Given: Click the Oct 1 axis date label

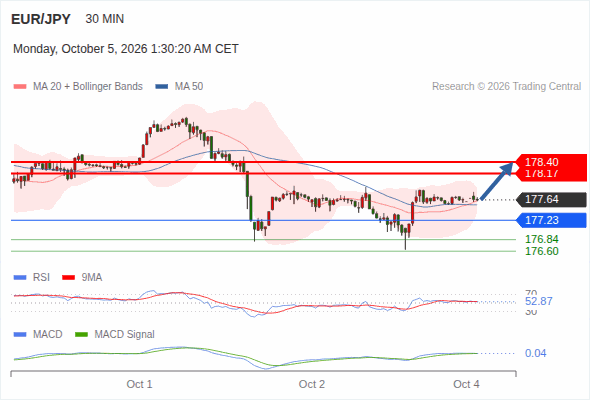Looking at the screenshot, I should pos(140,384).
